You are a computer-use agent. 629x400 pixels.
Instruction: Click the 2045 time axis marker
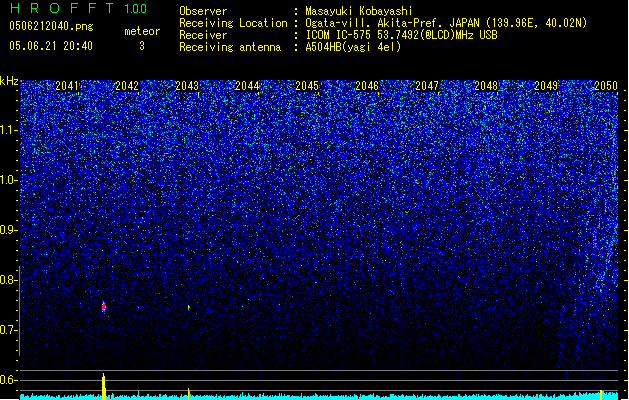pos(307,86)
